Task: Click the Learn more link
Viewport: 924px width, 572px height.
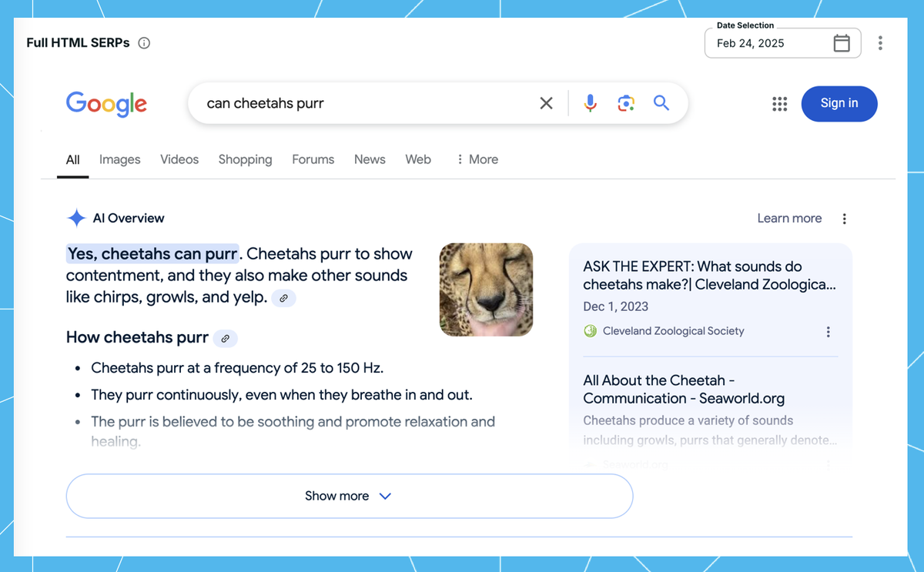Action: [x=789, y=219]
